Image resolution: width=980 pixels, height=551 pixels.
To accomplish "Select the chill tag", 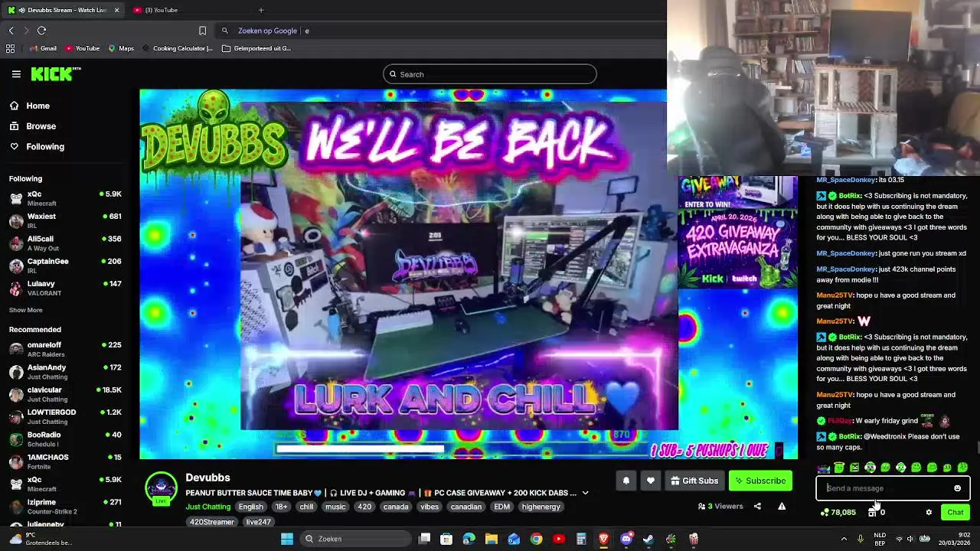I will [x=306, y=507].
